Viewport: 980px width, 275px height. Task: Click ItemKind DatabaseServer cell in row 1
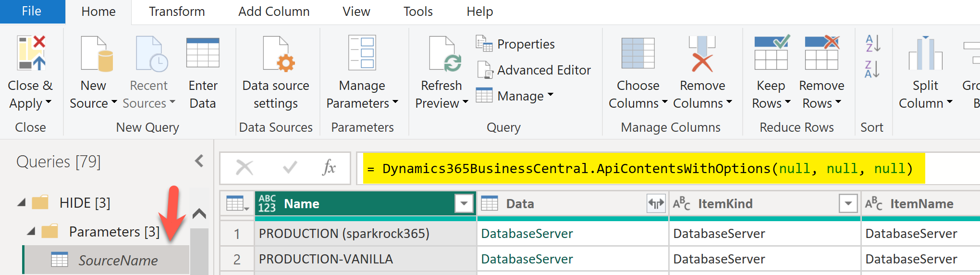point(765,234)
